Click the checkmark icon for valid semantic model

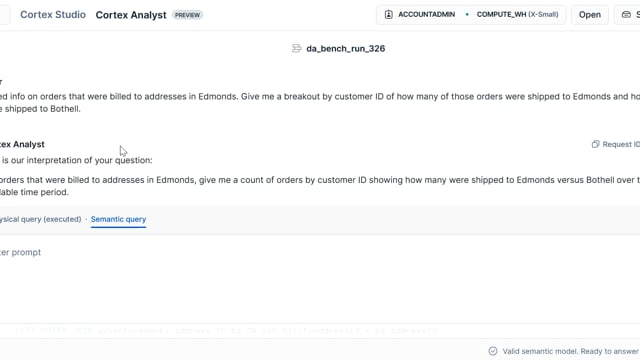coord(493,351)
